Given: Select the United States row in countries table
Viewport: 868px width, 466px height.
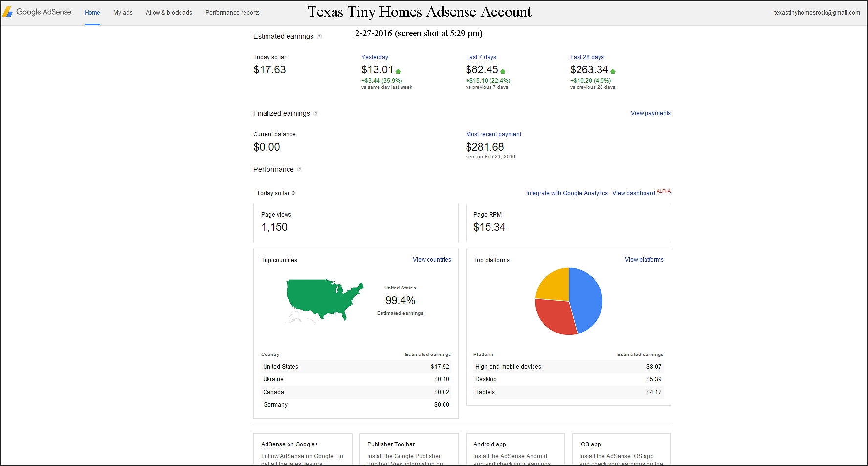Looking at the screenshot, I should [x=356, y=367].
